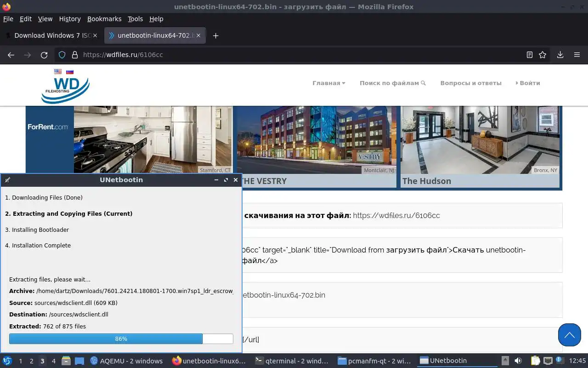Click 'Source: sources/wdsclient.dll' line
The height and width of the screenshot is (368, 588).
click(63, 303)
